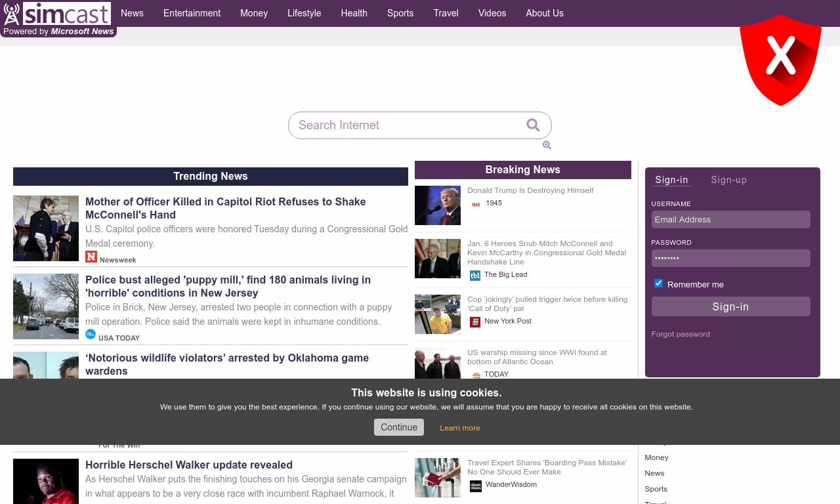This screenshot has height=504, width=840.
Task: Click The Big Lead source label
Action: pyautogui.click(x=505, y=274)
